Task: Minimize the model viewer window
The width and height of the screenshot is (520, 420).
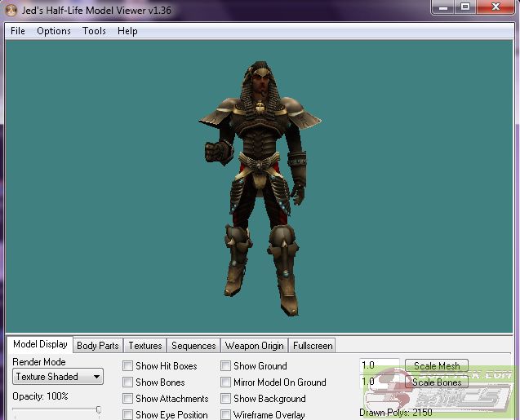Action: point(443,7)
